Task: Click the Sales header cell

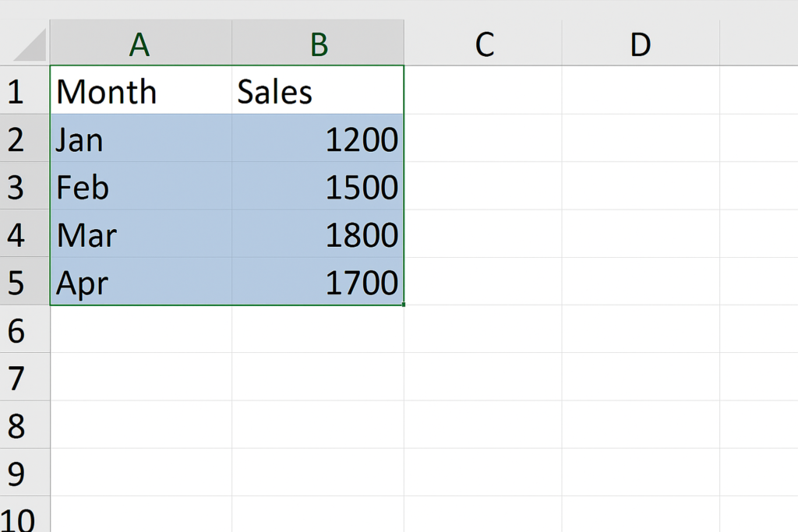Action: point(318,90)
